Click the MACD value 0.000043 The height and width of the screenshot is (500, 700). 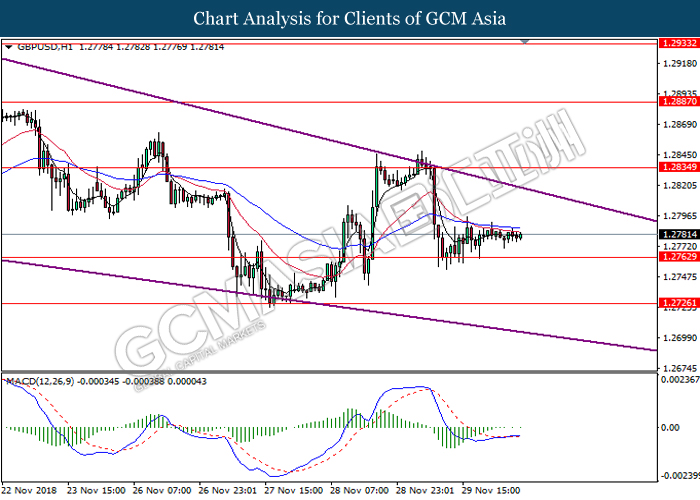[x=186, y=382]
